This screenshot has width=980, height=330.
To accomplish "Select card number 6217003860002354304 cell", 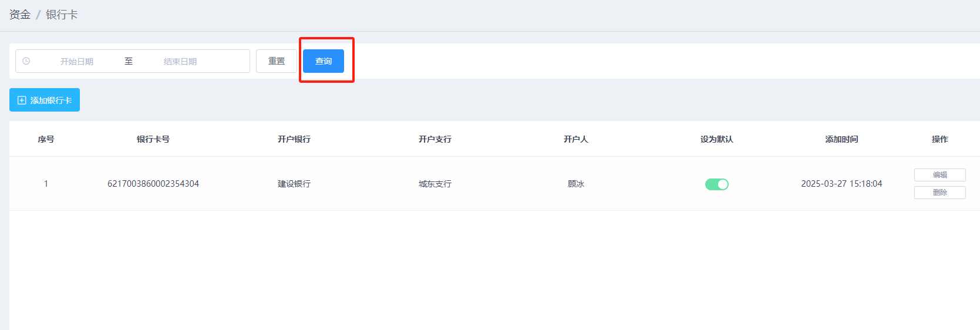I will (x=153, y=184).
